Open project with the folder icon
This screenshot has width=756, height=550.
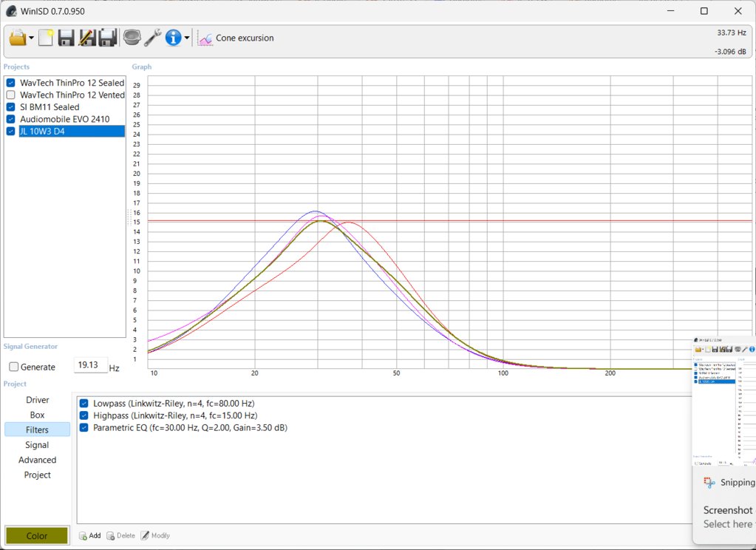(x=18, y=38)
